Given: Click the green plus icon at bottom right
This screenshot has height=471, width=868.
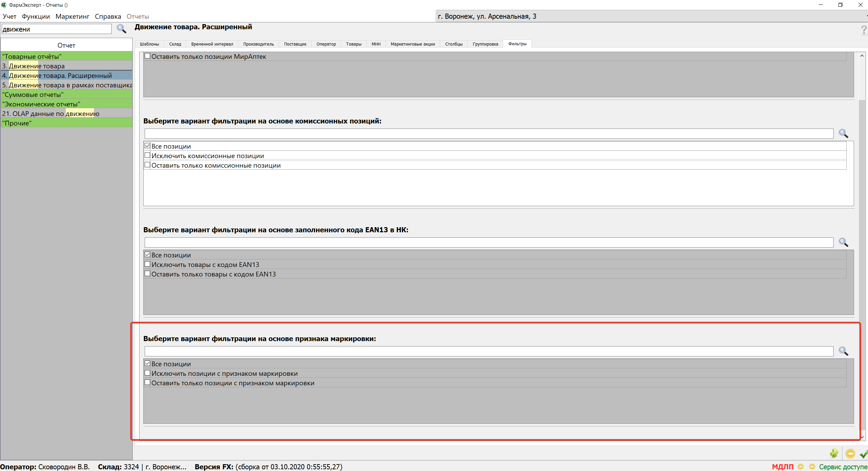Looking at the screenshot, I should [x=834, y=453].
